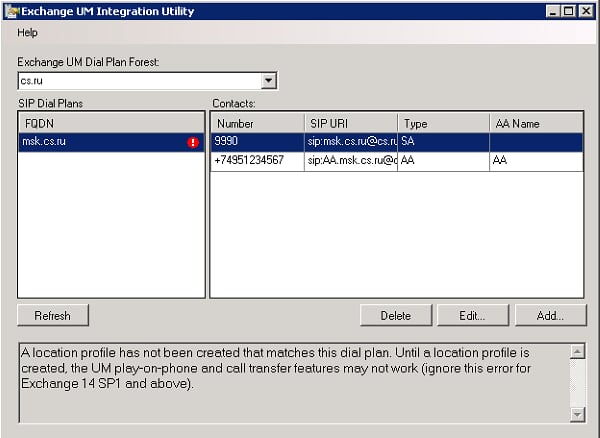Expand the Exchange UM Dial Plan Forest dropdown
This screenshot has height=438, width=600.
tap(269, 81)
